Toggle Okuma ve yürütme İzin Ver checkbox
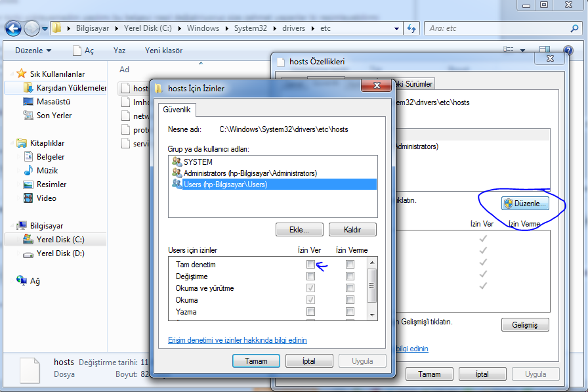Screen dimensions: 588x392 point(310,288)
